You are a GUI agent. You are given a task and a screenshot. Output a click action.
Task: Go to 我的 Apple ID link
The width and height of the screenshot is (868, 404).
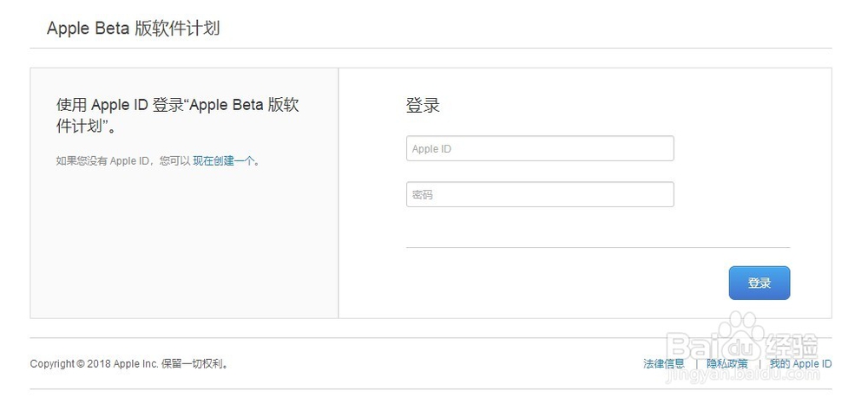pos(800,364)
